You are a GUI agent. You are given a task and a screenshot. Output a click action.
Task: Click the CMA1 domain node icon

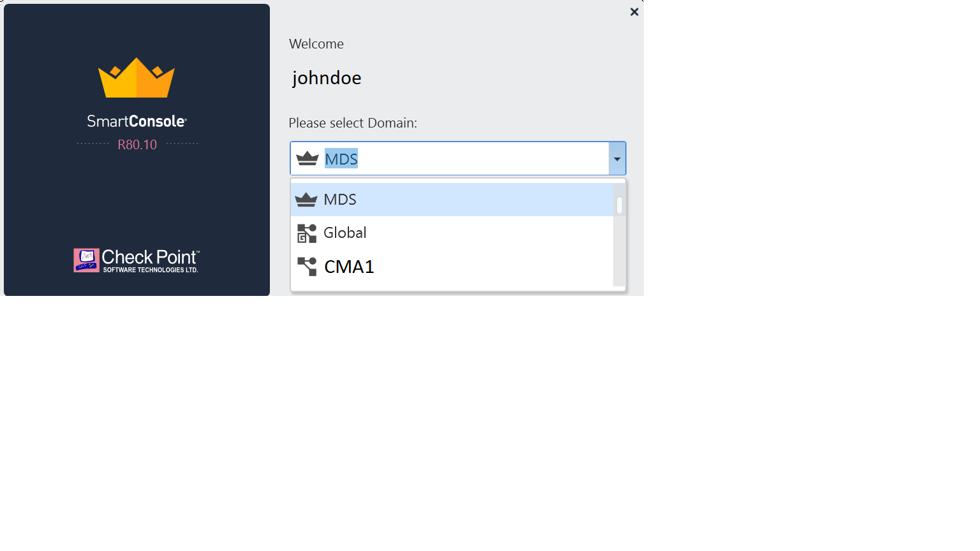(x=307, y=267)
